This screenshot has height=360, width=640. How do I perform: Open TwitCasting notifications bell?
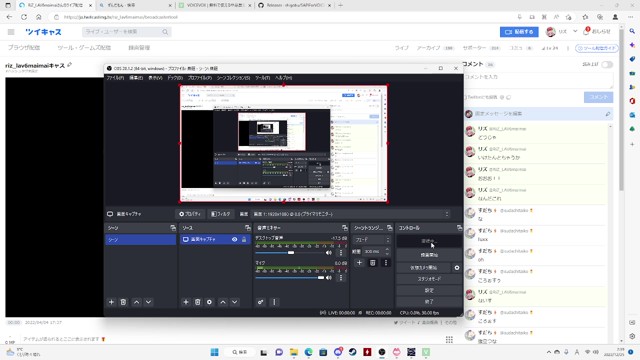pyautogui.click(x=586, y=31)
